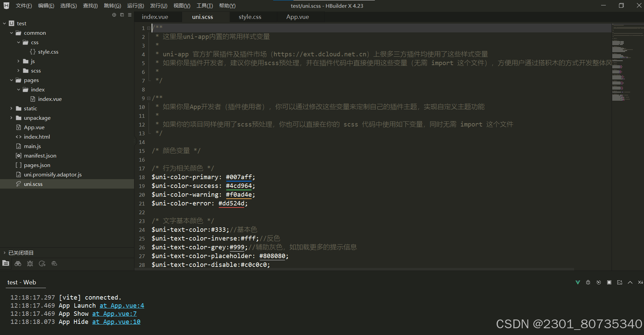The width and height of the screenshot is (644, 335).
Task: Follow the App.vue:7 console link
Action: 114,314
